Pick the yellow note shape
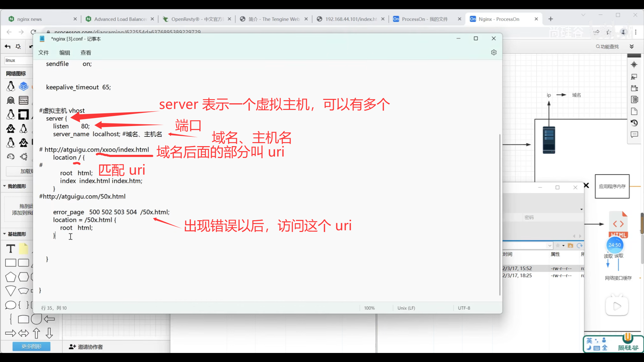 (23, 249)
